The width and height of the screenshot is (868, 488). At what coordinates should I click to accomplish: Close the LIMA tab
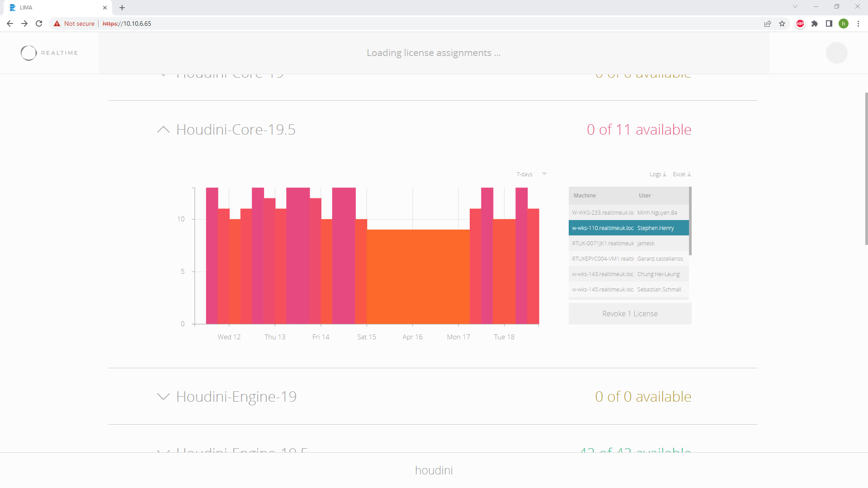point(105,8)
